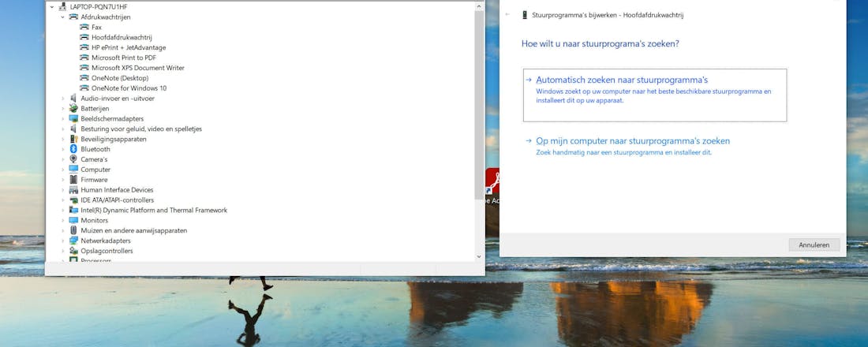Image resolution: width=868 pixels, height=347 pixels.
Task: Click the Afdrukwachtrijen printer category icon
Action: click(x=73, y=17)
